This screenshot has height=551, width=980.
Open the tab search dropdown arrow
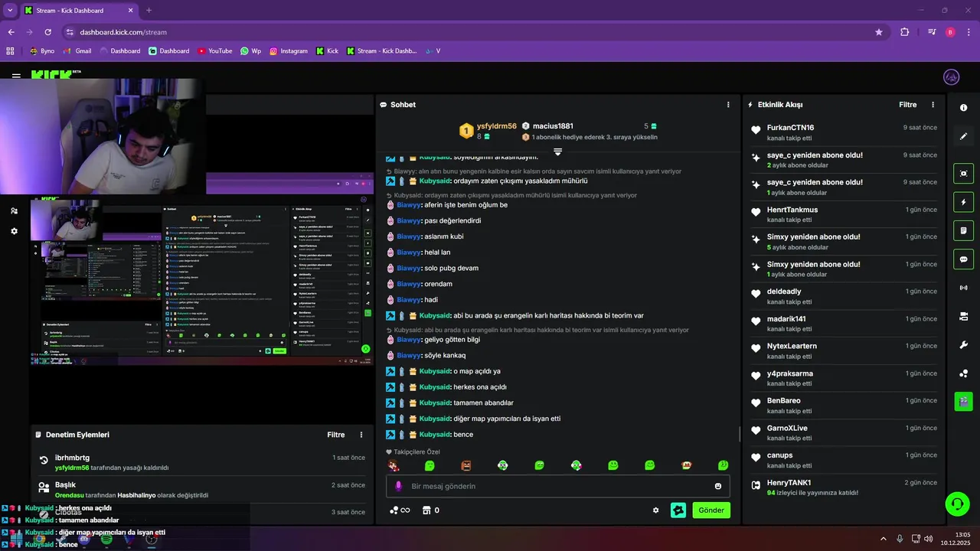10,11
